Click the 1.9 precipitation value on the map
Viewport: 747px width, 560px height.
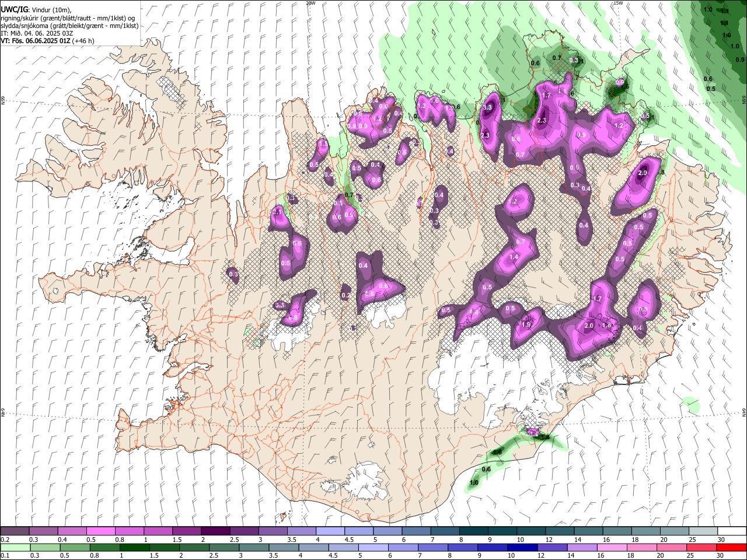tap(526, 325)
